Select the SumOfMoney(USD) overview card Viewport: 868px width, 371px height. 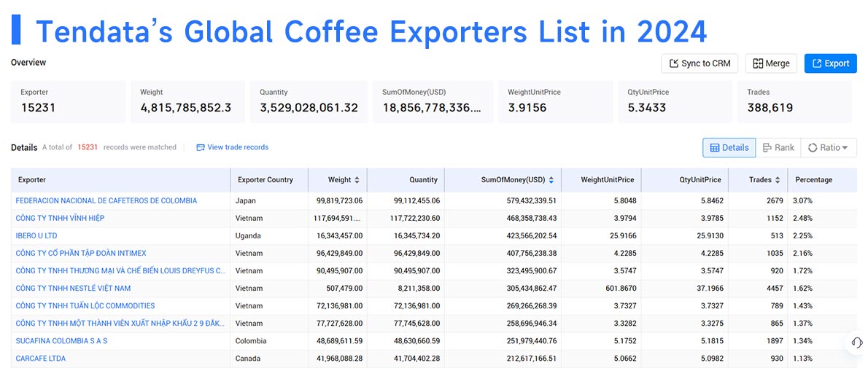(x=433, y=102)
